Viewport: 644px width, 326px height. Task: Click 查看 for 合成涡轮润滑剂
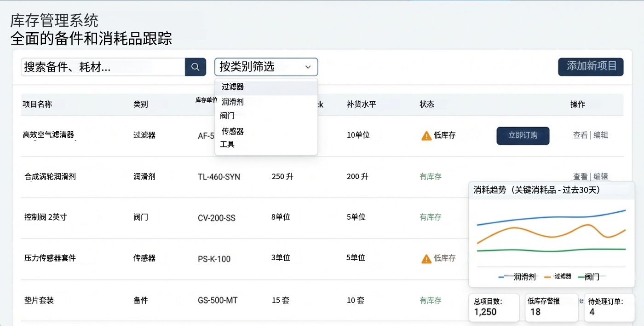coord(580,176)
